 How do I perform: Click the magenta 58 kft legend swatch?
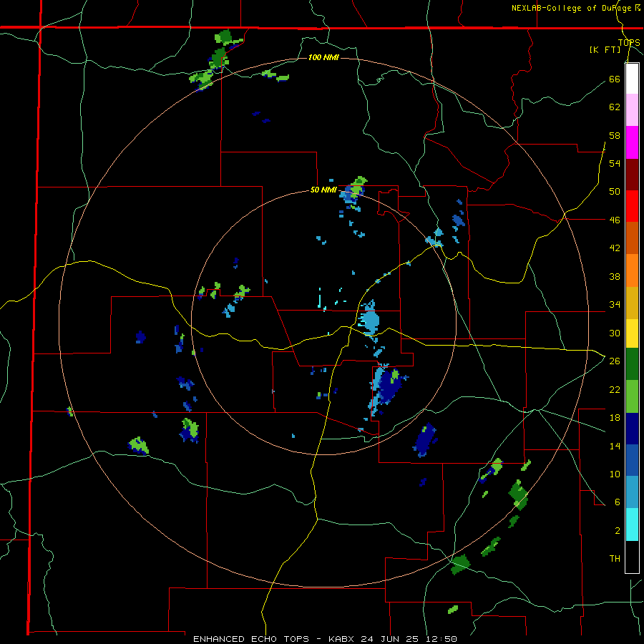(632, 142)
